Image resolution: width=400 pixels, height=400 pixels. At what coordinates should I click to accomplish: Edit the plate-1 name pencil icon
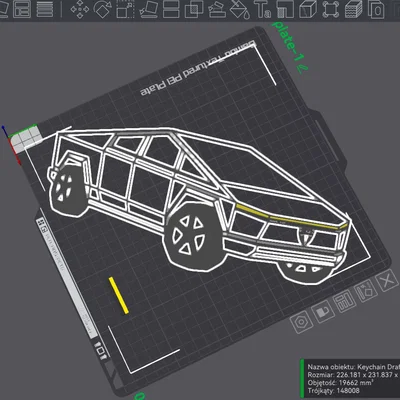click(303, 68)
